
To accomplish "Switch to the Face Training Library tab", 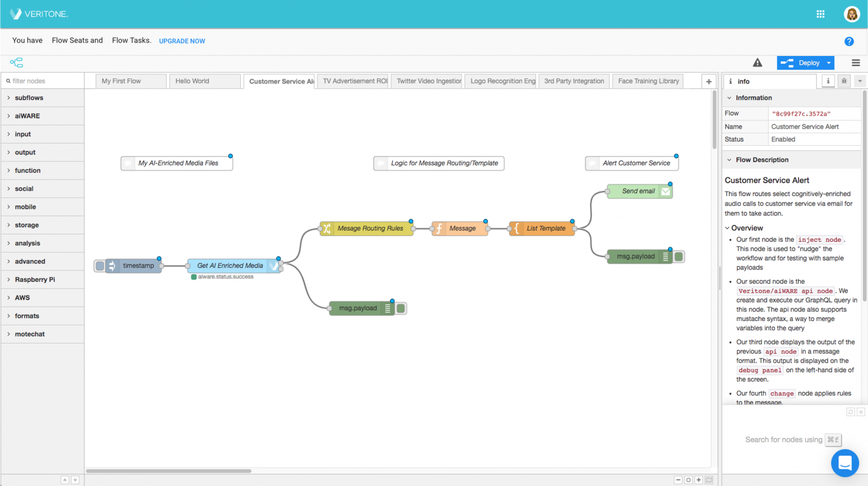I will click(x=648, y=81).
